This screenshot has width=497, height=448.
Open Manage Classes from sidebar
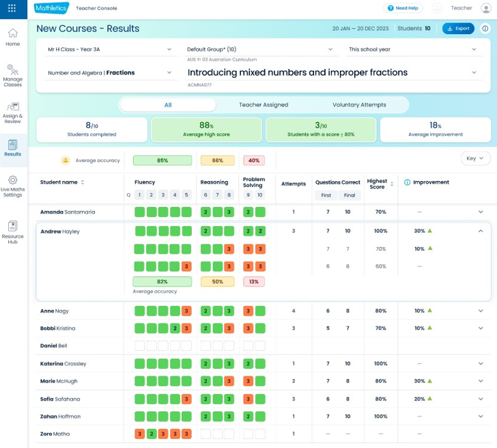[x=13, y=75]
